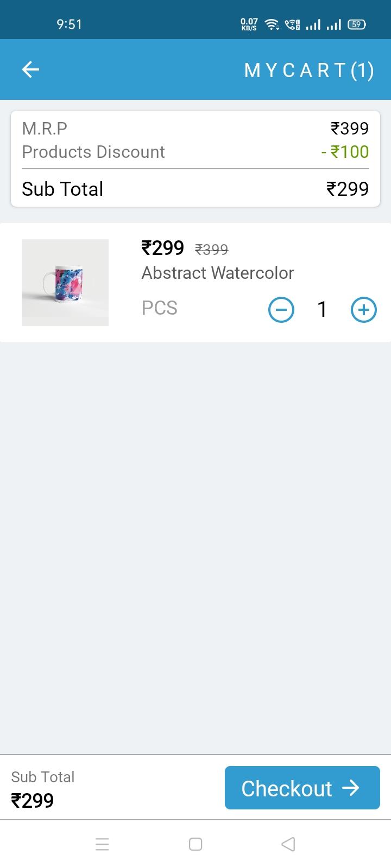
Task: Tap the Android home square icon
Action: coord(195,844)
